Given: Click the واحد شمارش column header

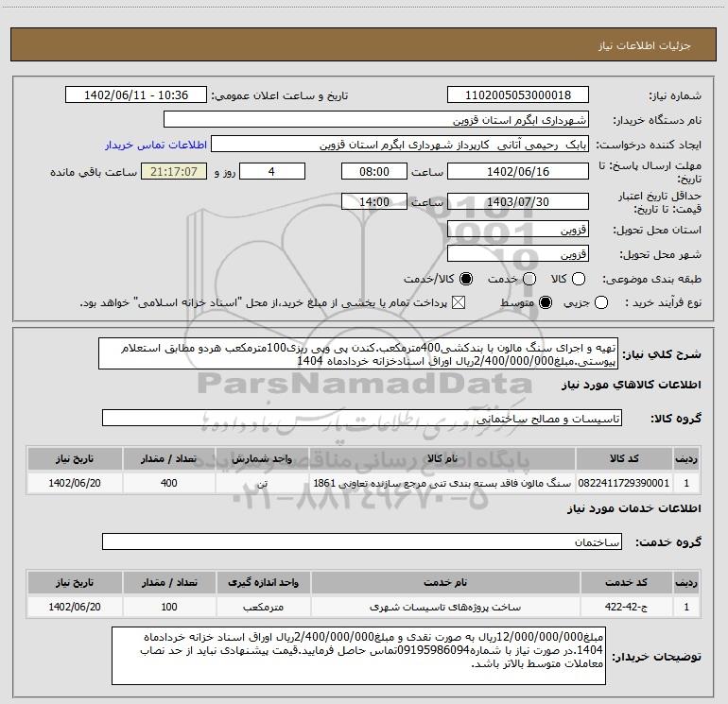Looking at the screenshot, I should [x=262, y=458].
